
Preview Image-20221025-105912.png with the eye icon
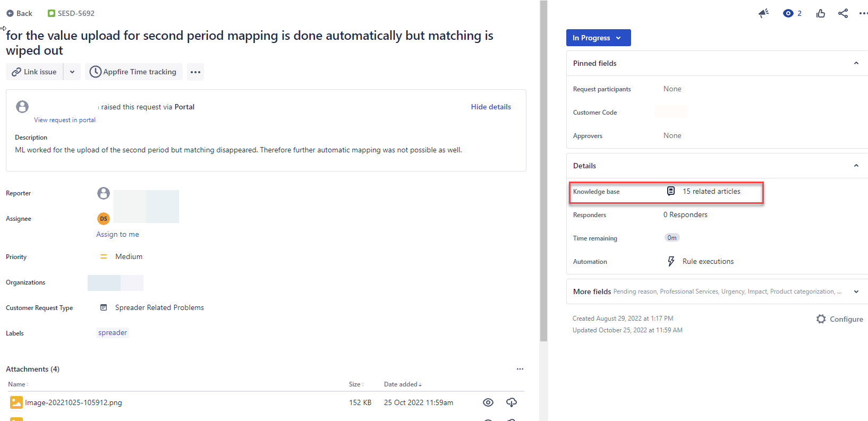(488, 402)
